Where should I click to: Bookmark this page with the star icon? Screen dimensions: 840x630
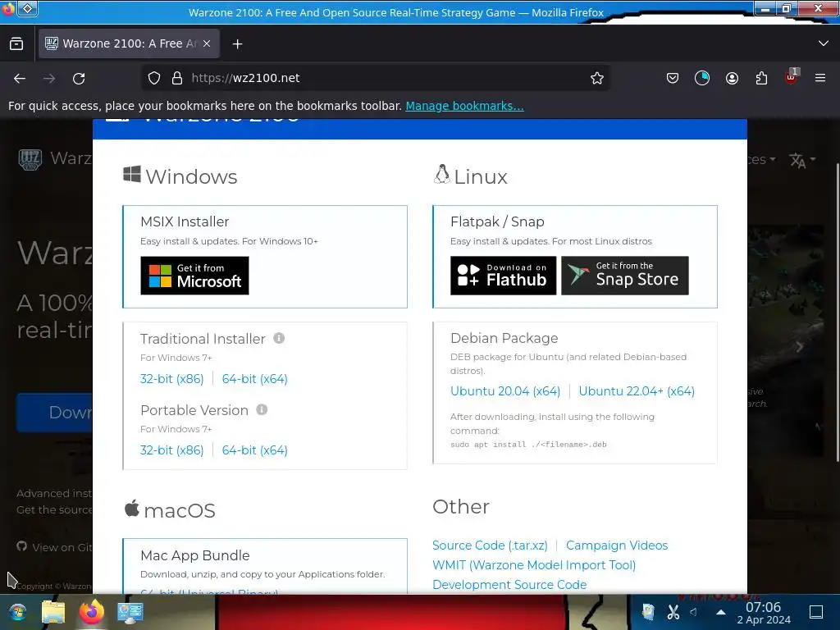coord(597,78)
